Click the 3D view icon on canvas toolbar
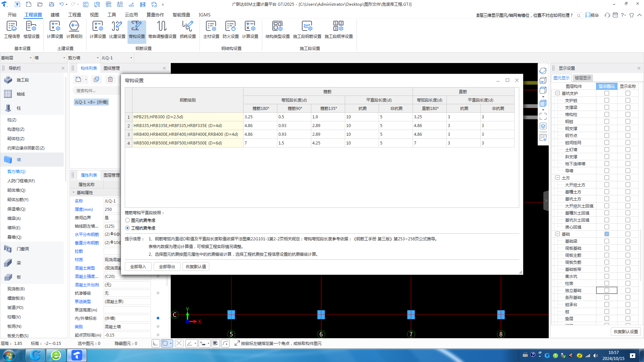 (x=543, y=81)
